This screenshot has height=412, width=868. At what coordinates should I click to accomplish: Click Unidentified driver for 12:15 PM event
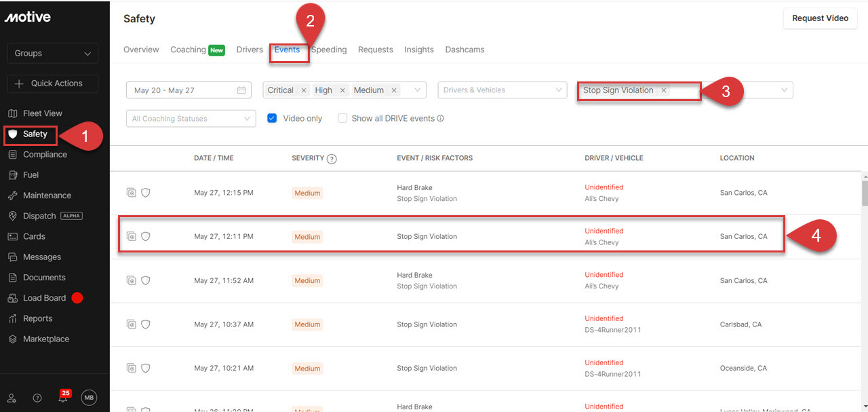click(x=604, y=187)
